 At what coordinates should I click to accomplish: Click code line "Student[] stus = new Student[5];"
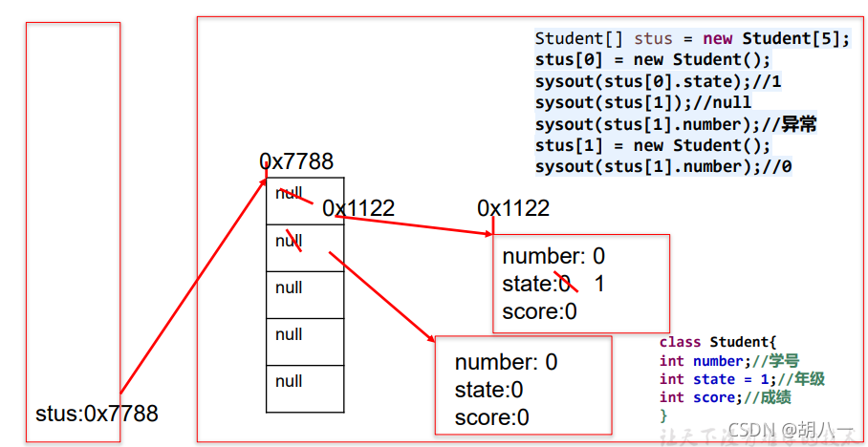coord(692,39)
